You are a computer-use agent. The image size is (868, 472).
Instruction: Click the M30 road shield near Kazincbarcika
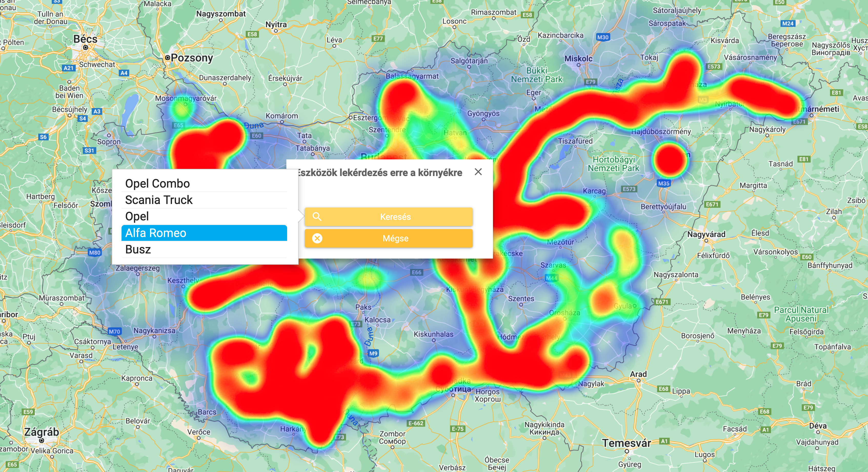coord(602,37)
